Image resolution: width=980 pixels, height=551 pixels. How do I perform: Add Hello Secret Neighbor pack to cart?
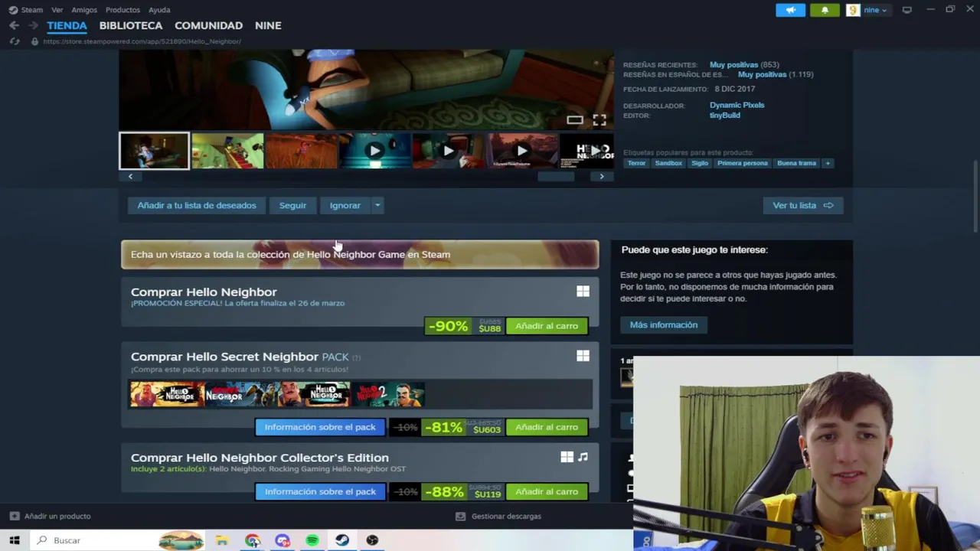547,427
